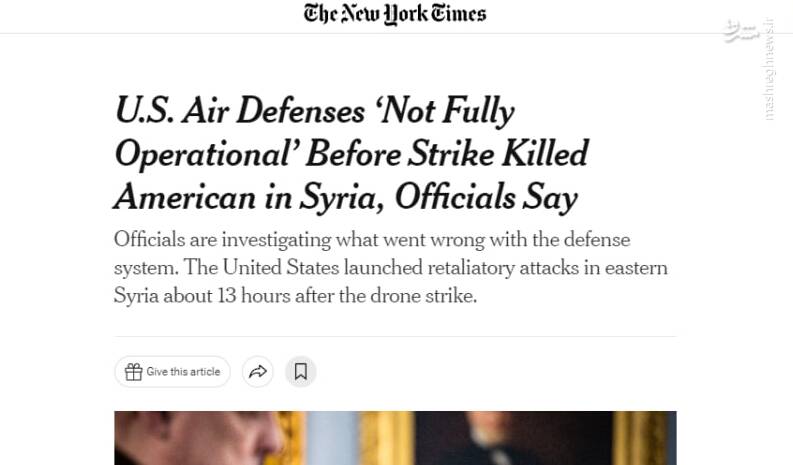Viewport: 793px width, 465px height.
Task: Click the gift box icon
Action: pos(133,372)
